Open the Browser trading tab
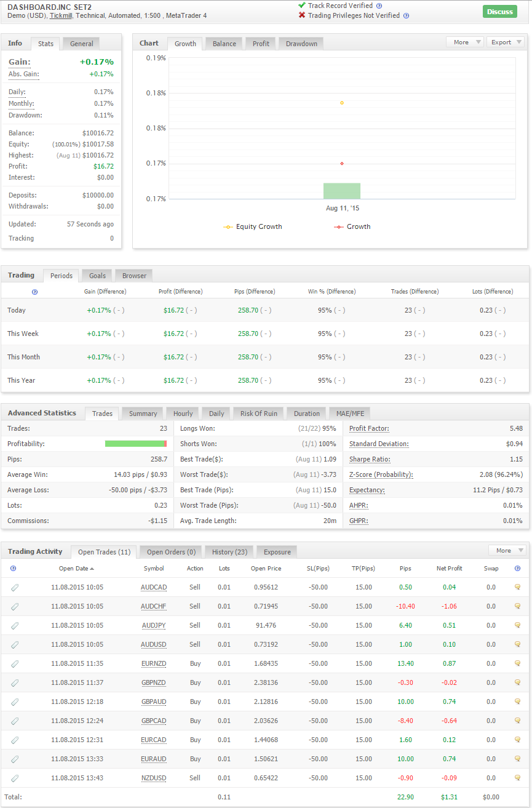This screenshot has width=532, height=808. pyautogui.click(x=134, y=276)
